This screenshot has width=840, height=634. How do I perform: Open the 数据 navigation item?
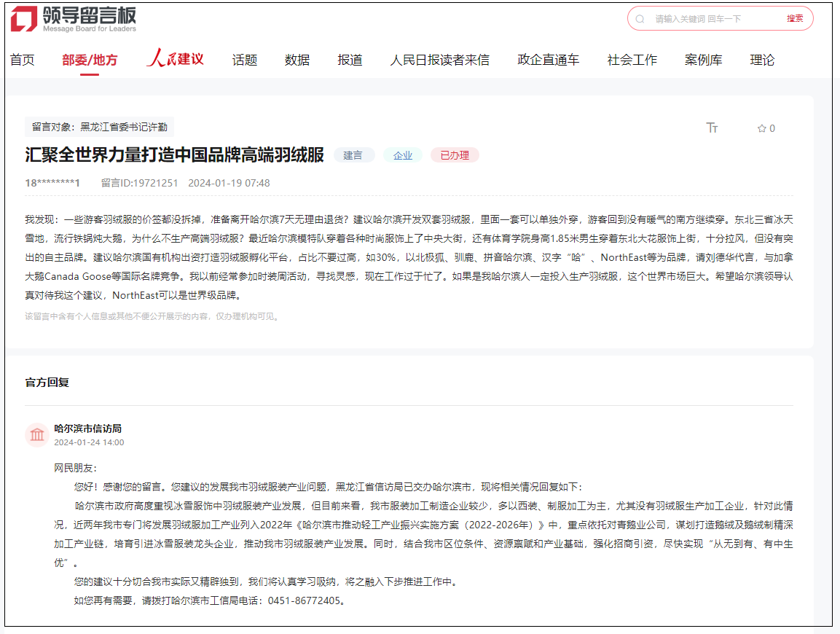pos(297,60)
